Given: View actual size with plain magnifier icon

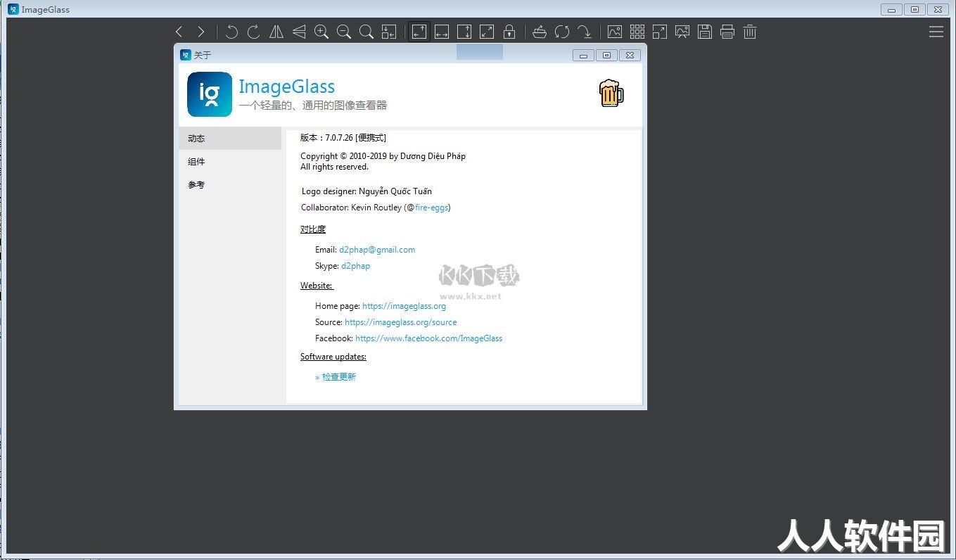Looking at the screenshot, I should (367, 32).
